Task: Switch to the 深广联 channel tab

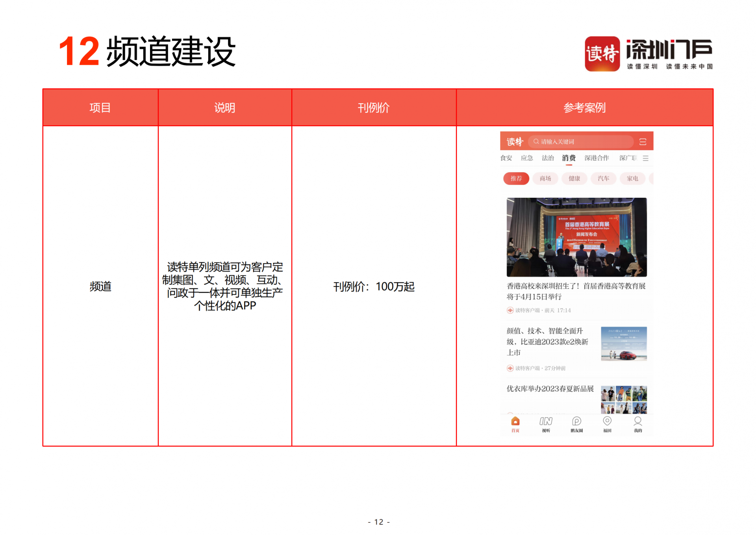Action: [x=628, y=158]
